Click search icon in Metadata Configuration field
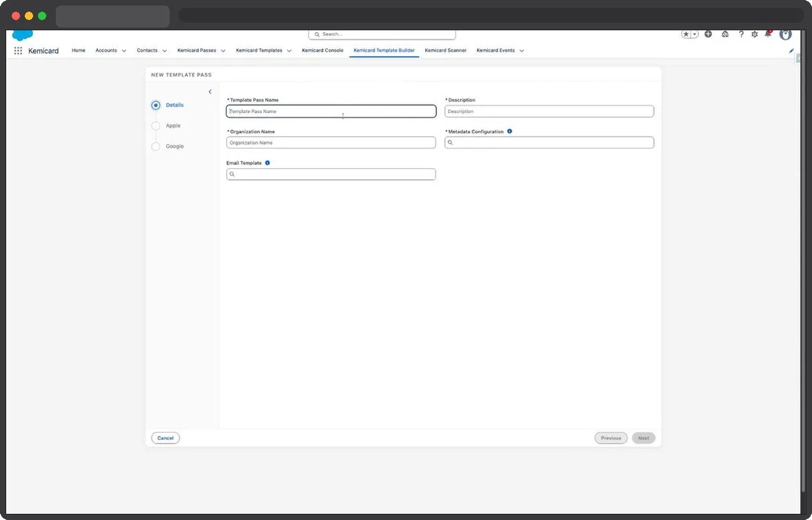812x520 pixels. 451,143
